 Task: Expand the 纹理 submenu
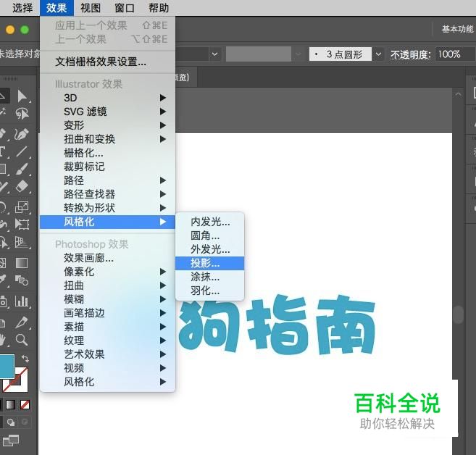[107, 341]
